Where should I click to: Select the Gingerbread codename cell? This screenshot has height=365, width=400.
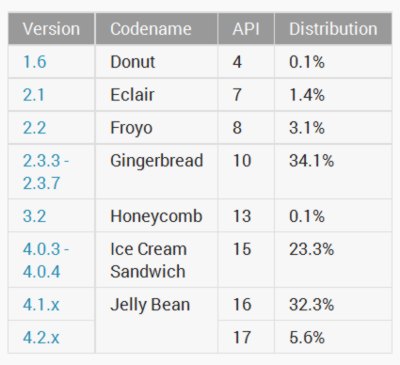[x=157, y=172]
